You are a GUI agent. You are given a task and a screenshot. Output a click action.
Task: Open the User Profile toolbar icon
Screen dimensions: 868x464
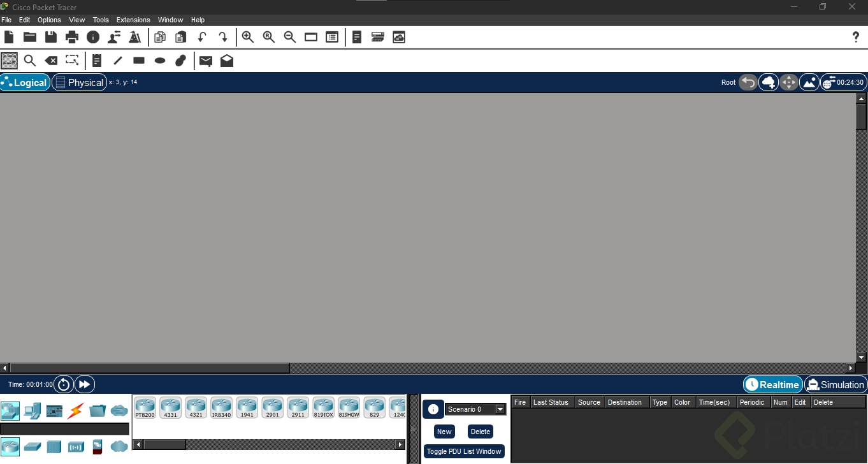point(114,37)
